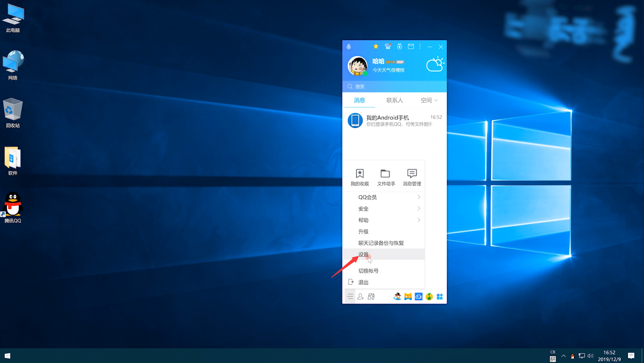Open the three-dot more options icon

(420, 46)
